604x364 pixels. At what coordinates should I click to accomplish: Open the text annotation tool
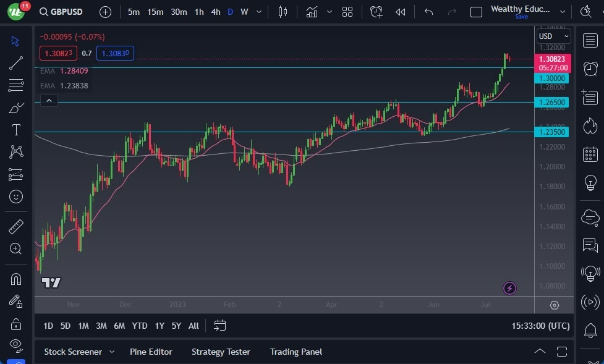pos(15,129)
